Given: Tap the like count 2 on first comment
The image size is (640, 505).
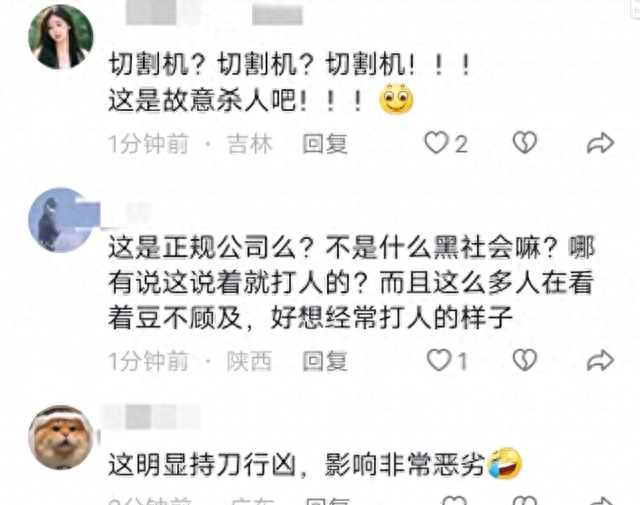Looking at the screenshot, I should tap(461, 144).
